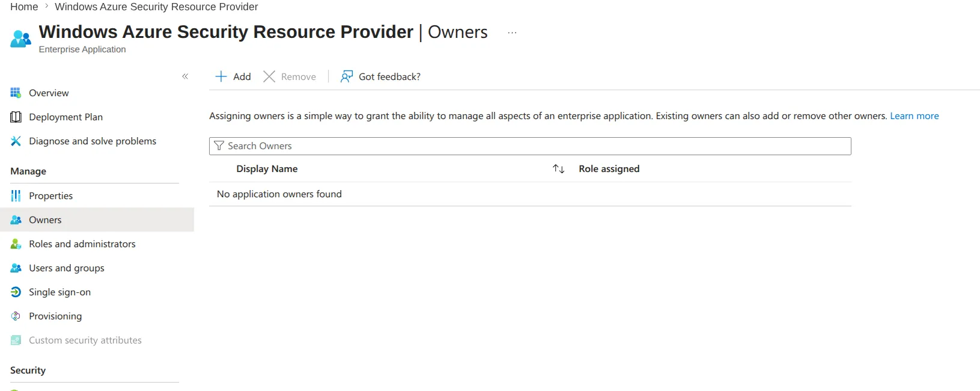Click the Owners people icon in sidebar
980x391 pixels.
(16, 220)
